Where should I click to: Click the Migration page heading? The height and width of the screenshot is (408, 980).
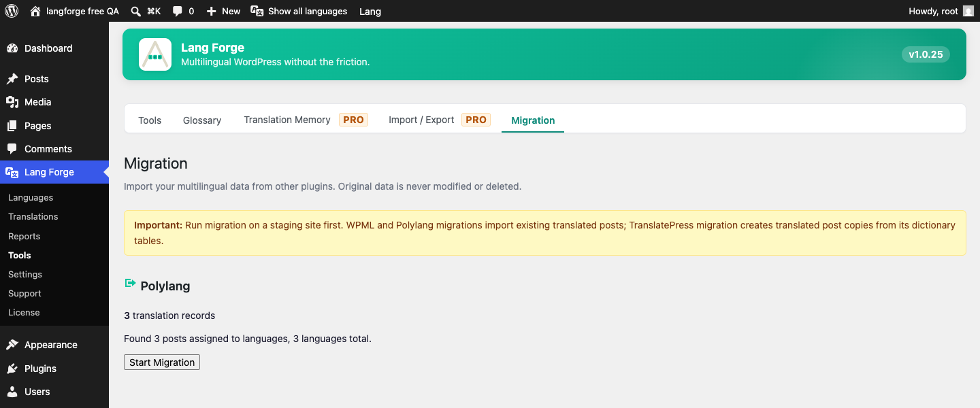pos(156,163)
